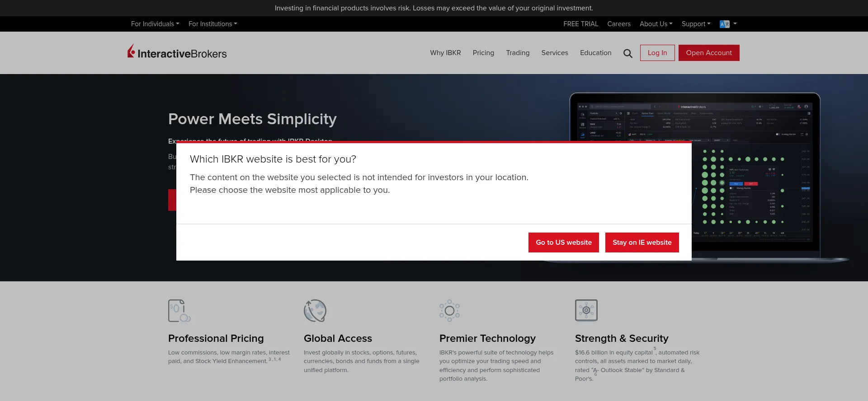Click the Premier Technology icon
Screen dimensions: 868x401
point(449,311)
